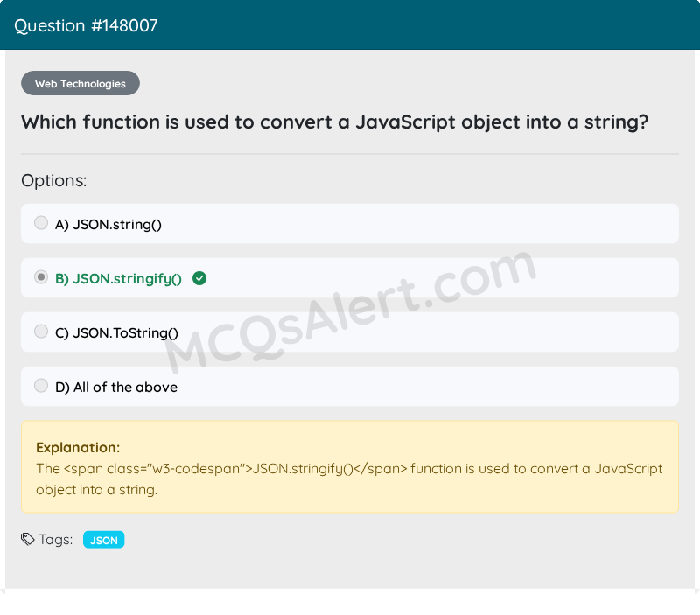Click the Options: label

tap(54, 181)
